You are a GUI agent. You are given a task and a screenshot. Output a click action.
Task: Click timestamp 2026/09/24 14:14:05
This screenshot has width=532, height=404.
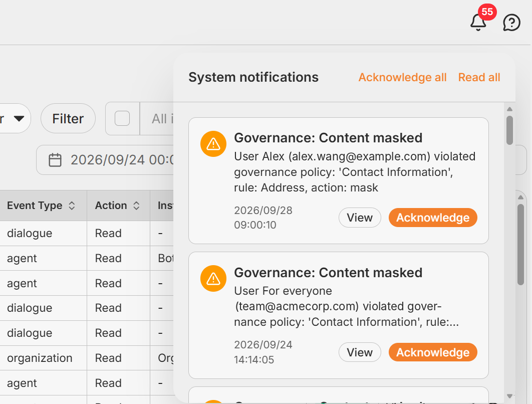tap(263, 352)
